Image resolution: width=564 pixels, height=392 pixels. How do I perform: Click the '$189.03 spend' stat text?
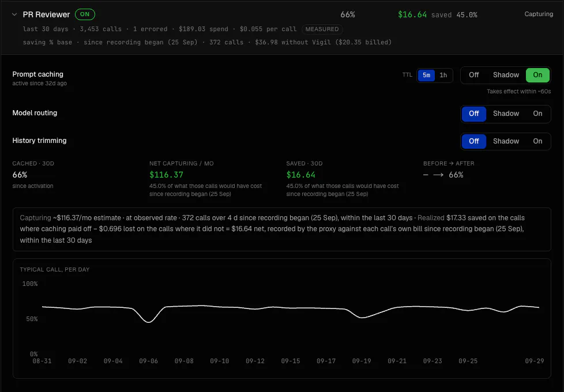click(x=203, y=29)
